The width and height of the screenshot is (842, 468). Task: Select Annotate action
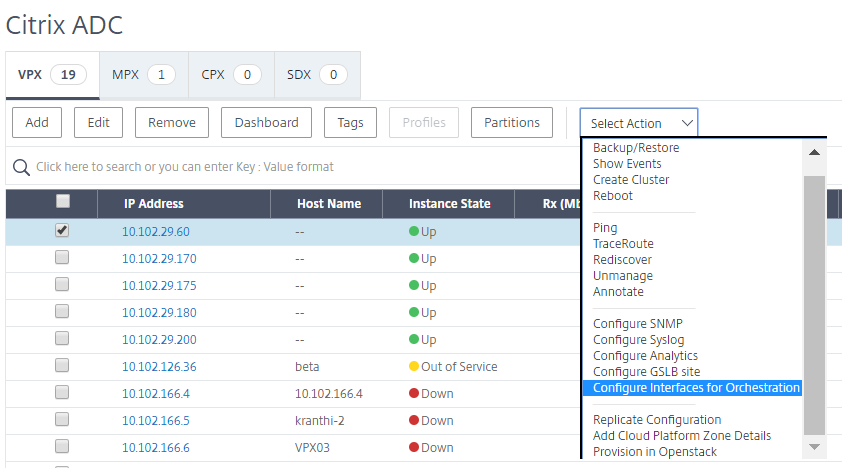(x=618, y=292)
